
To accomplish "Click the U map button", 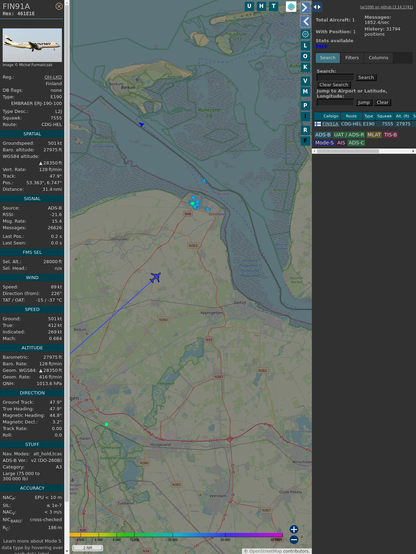I will (x=250, y=6).
